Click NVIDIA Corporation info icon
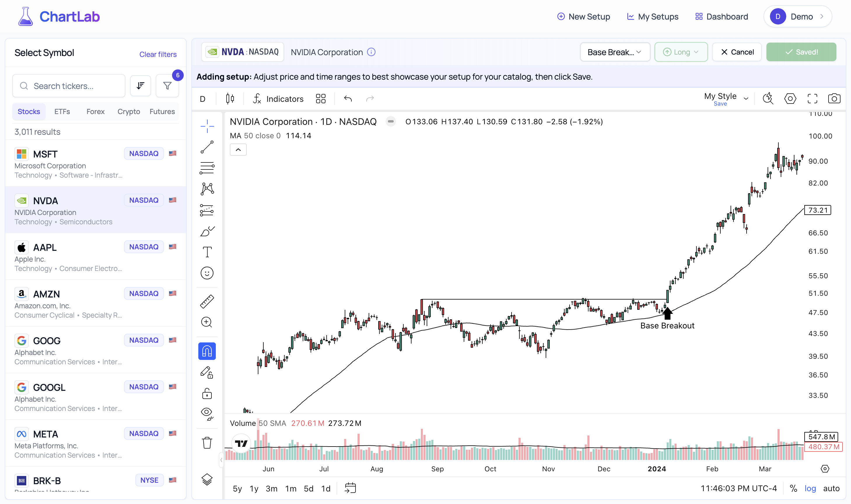The width and height of the screenshot is (851, 504). [x=371, y=52]
